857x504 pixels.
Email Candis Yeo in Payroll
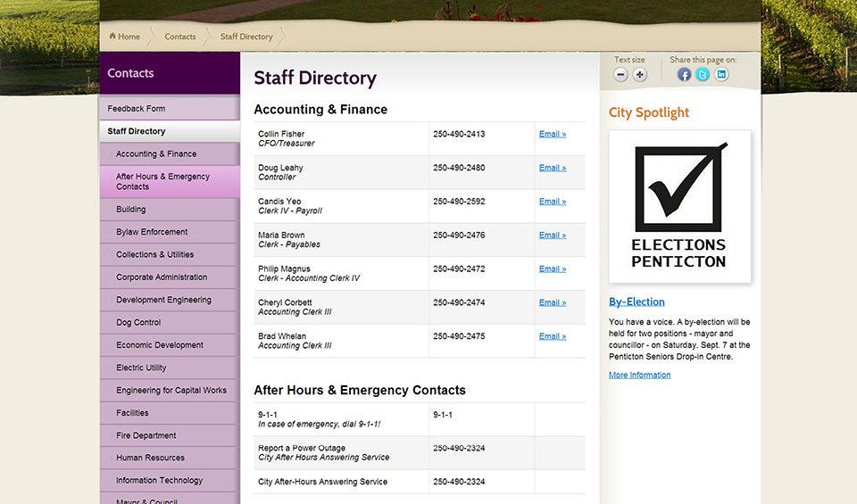tap(552, 202)
